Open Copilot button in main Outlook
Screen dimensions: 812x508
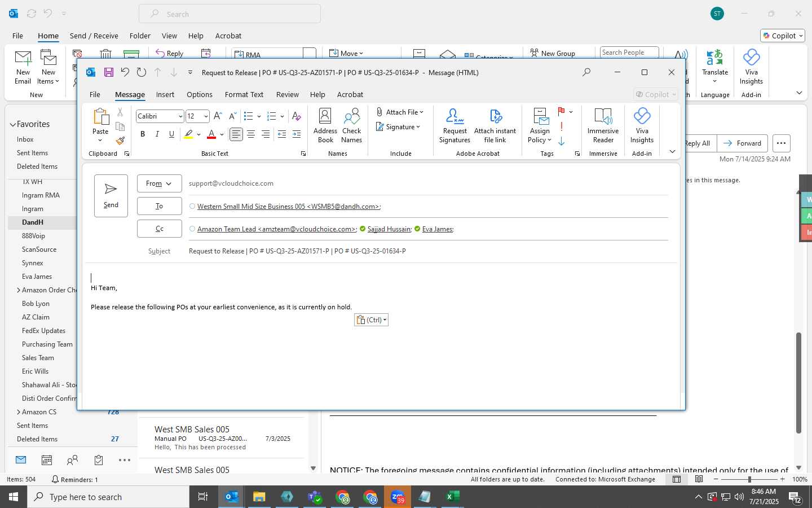[x=783, y=36]
